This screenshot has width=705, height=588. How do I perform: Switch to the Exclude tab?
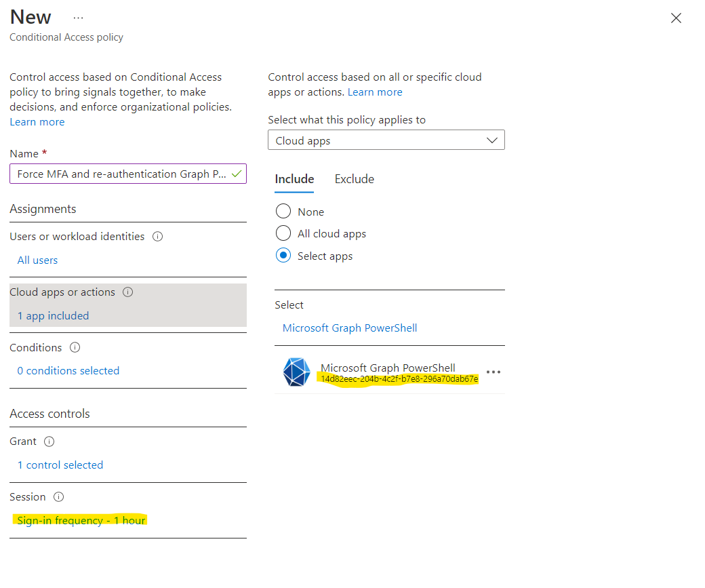click(354, 178)
